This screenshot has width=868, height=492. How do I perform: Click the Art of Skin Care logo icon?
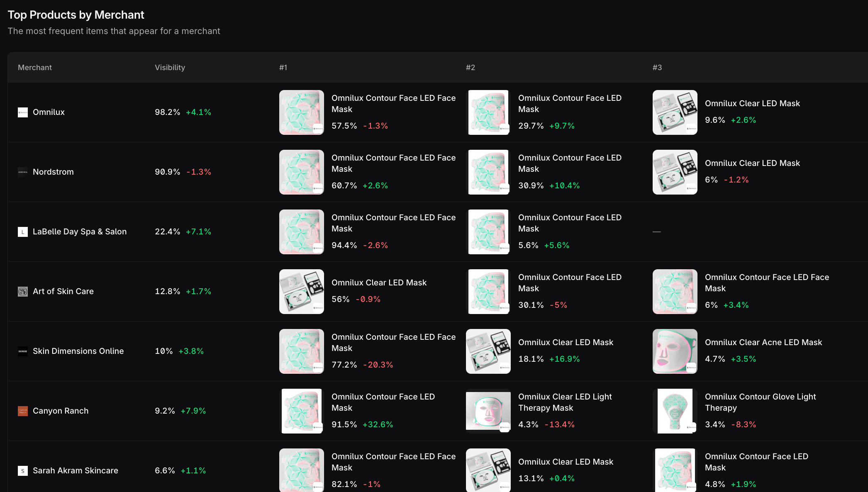[23, 292]
